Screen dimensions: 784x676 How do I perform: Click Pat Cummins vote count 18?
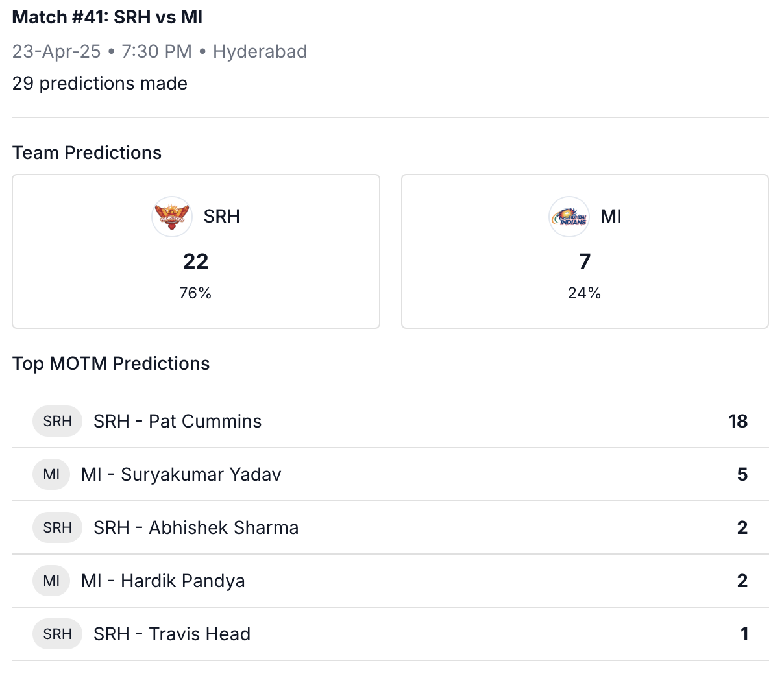tap(738, 421)
